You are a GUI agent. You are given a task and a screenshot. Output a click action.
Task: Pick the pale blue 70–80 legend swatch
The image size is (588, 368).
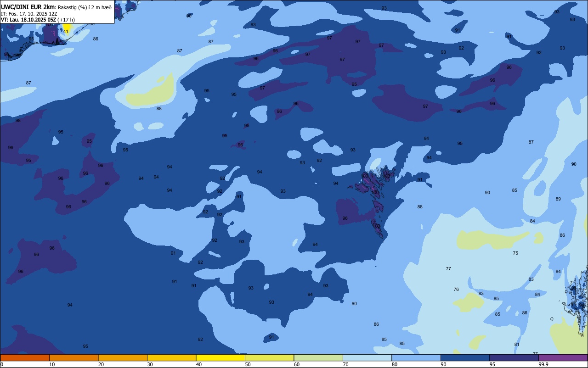tap(367, 358)
